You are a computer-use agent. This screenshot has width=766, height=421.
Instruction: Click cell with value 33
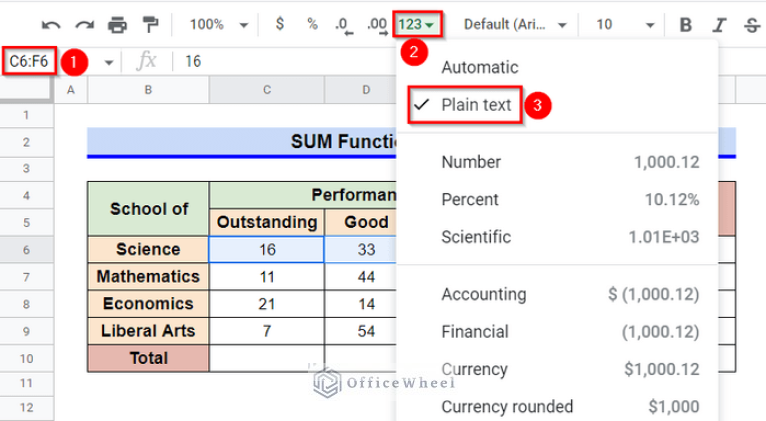tap(362, 250)
